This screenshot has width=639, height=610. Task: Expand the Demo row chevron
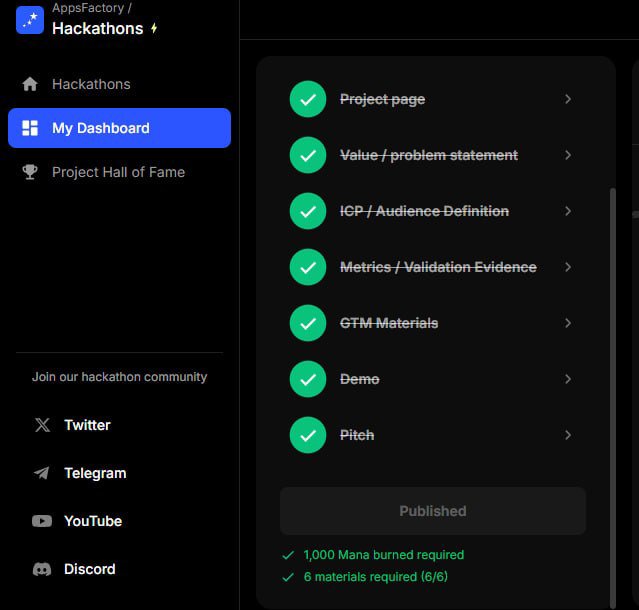(x=568, y=379)
